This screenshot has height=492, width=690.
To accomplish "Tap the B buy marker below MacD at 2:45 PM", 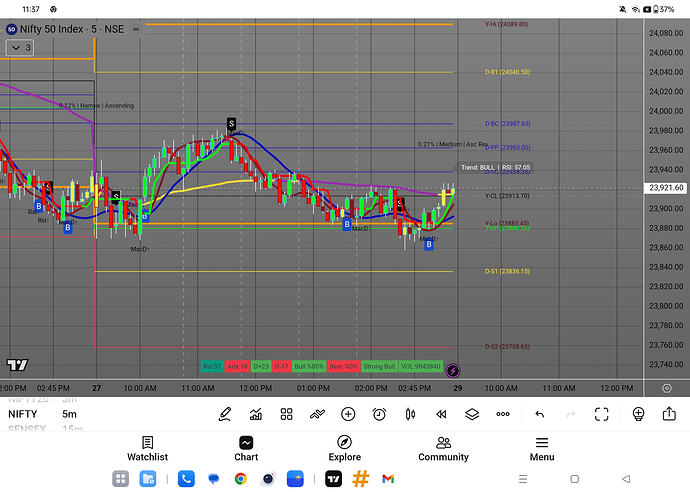I will pyautogui.click(x=429, y=245).
